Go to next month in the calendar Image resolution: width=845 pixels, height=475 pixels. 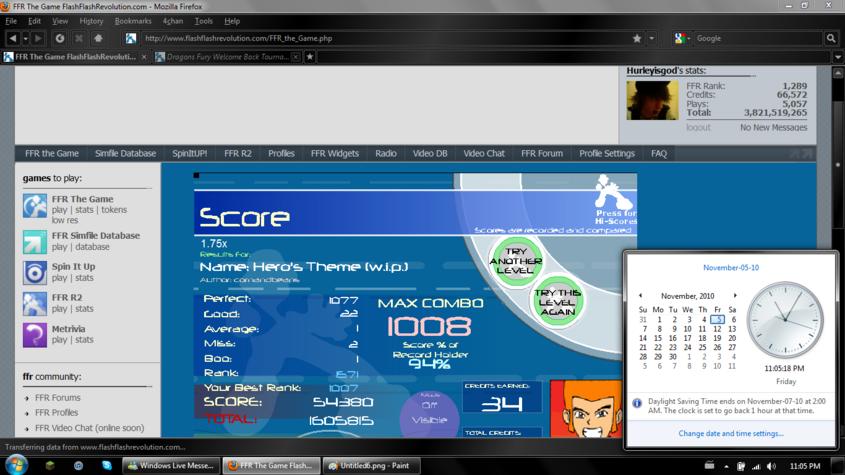pos(735,295)
